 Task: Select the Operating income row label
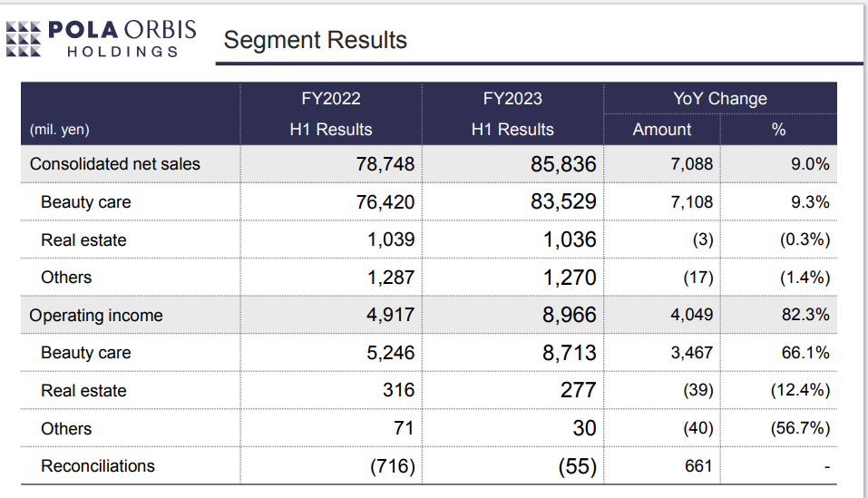coord(96,316)
